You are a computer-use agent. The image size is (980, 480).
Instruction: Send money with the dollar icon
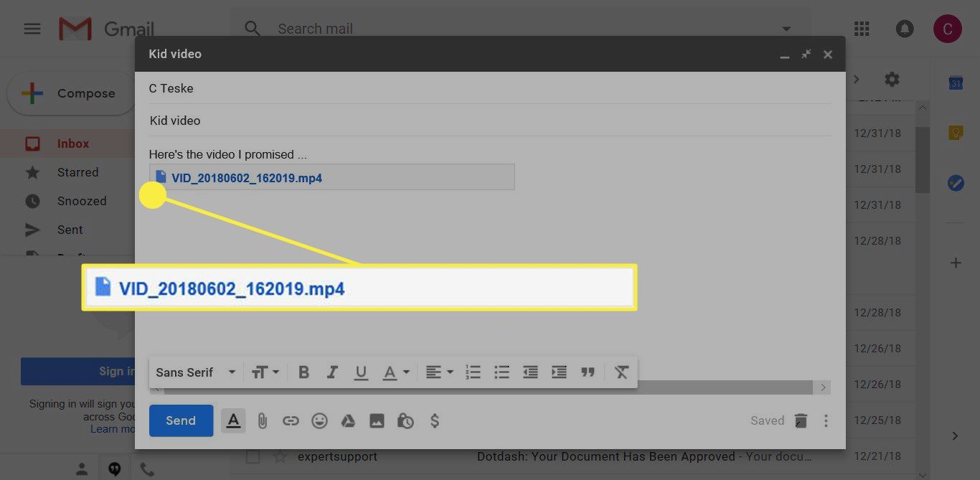pyautogui.click(x=434, y=421)
